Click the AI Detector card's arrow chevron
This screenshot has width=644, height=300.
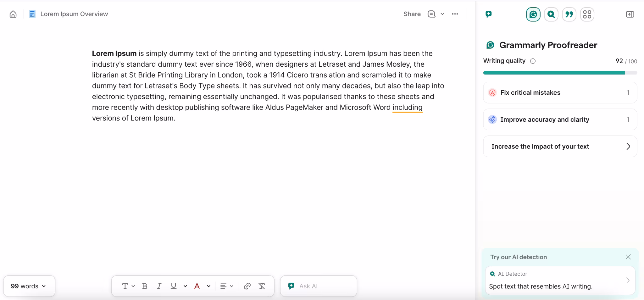(628, 281)
